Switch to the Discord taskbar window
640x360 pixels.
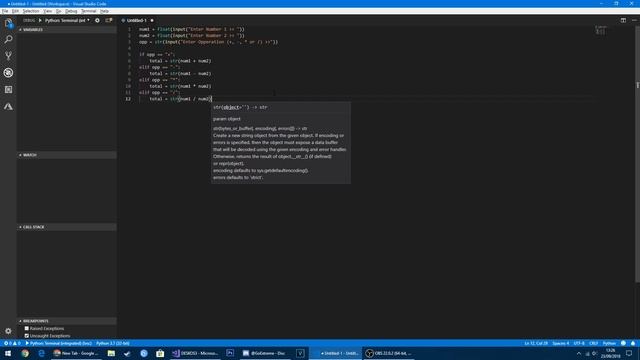pyautogui.click(x=264, y=353)
